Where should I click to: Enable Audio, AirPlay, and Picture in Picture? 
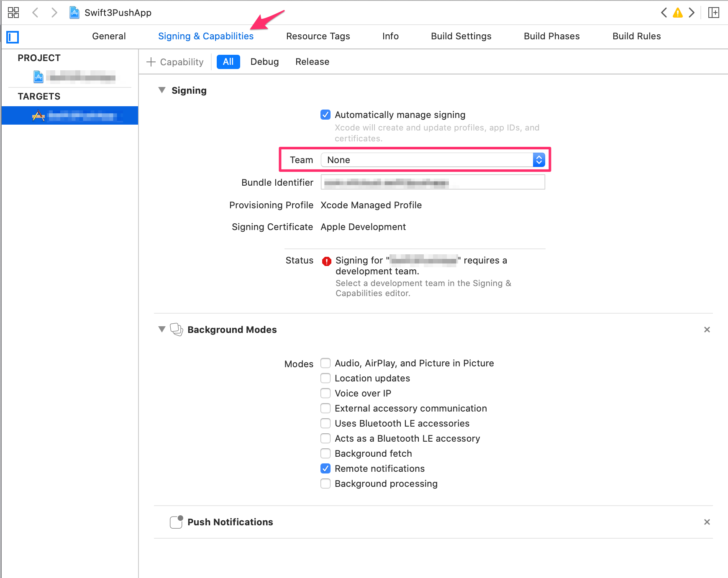click(x=326, y=363)
